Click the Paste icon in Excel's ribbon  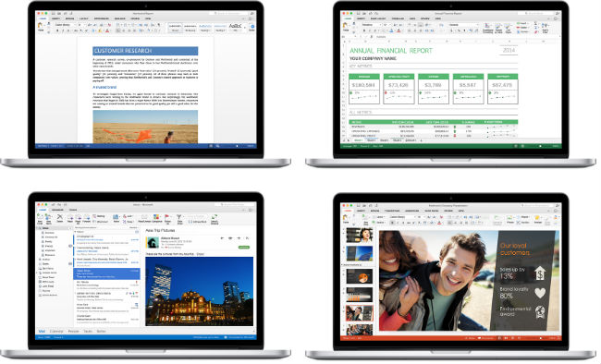[346, 25]
